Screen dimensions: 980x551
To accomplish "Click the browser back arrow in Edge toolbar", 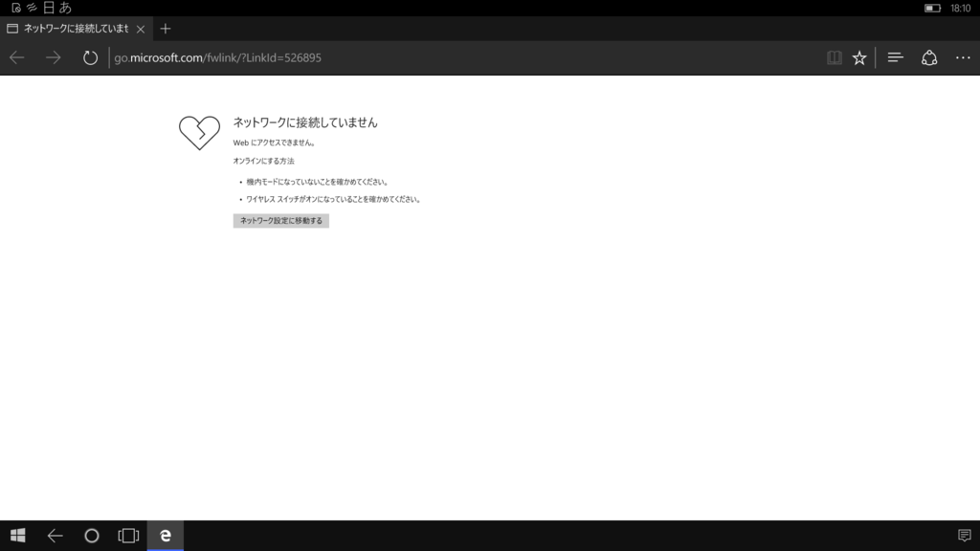I will point(17,57).
